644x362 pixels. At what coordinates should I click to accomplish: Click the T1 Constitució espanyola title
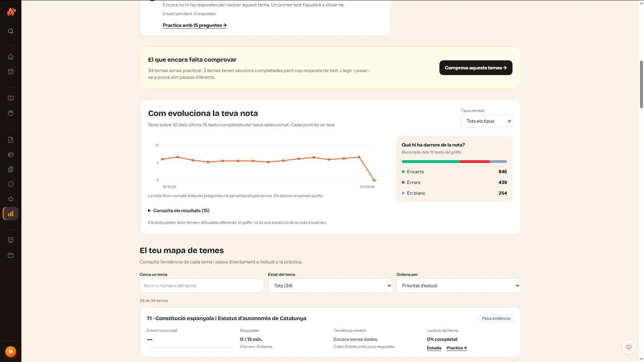pyautogui.click(x=226, y=318)
